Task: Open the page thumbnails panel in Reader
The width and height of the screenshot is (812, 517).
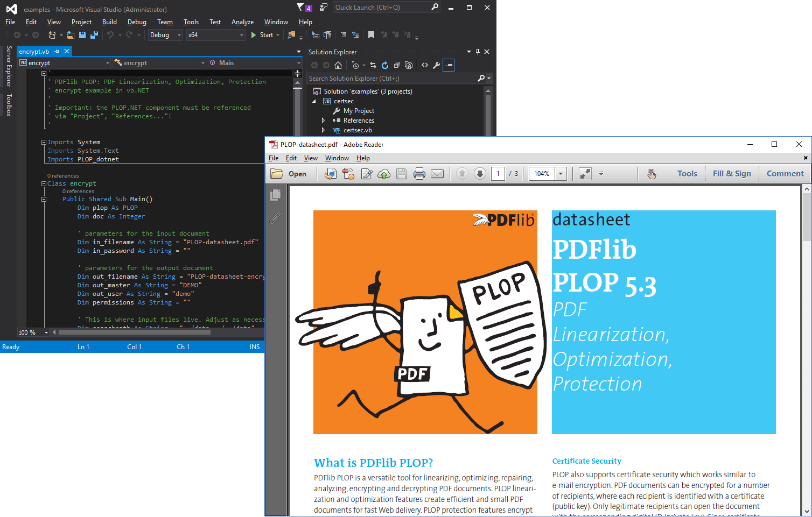Action: click(275, 195)
